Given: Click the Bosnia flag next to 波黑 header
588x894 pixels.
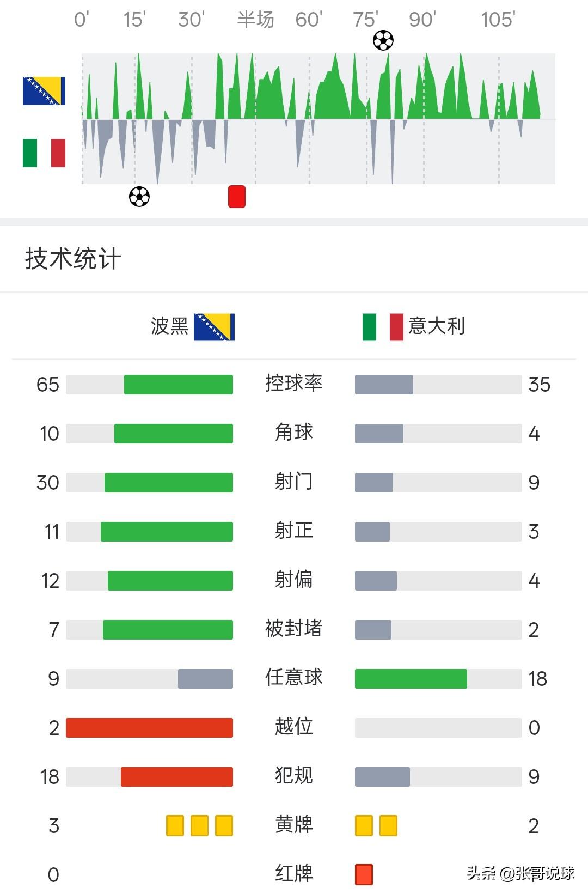Looking at the screenshot, I should [x=214, y=327].
